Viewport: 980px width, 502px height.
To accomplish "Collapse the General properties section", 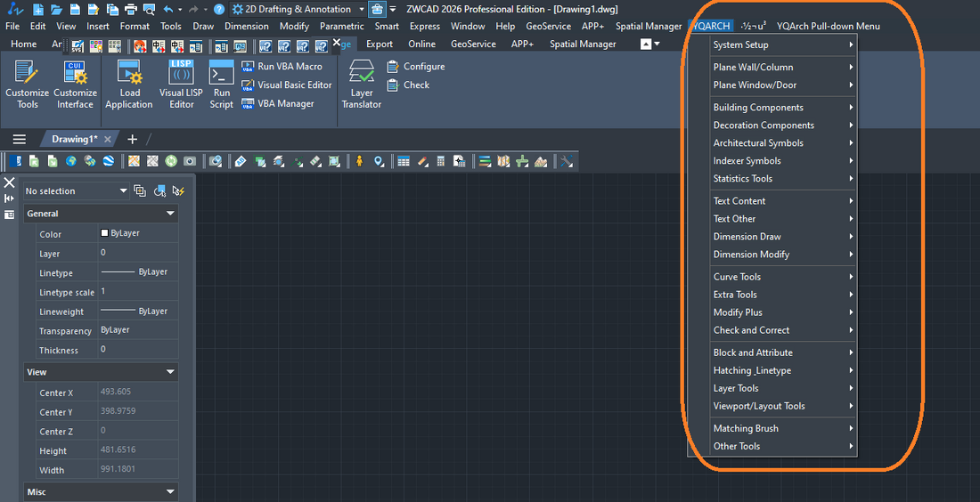I will [170, 214].
